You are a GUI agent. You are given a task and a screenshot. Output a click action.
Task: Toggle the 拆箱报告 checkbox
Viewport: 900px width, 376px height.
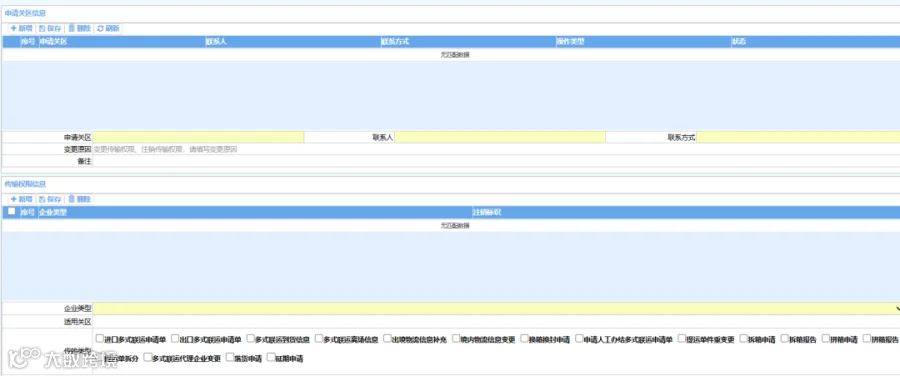tap(785, 339)
